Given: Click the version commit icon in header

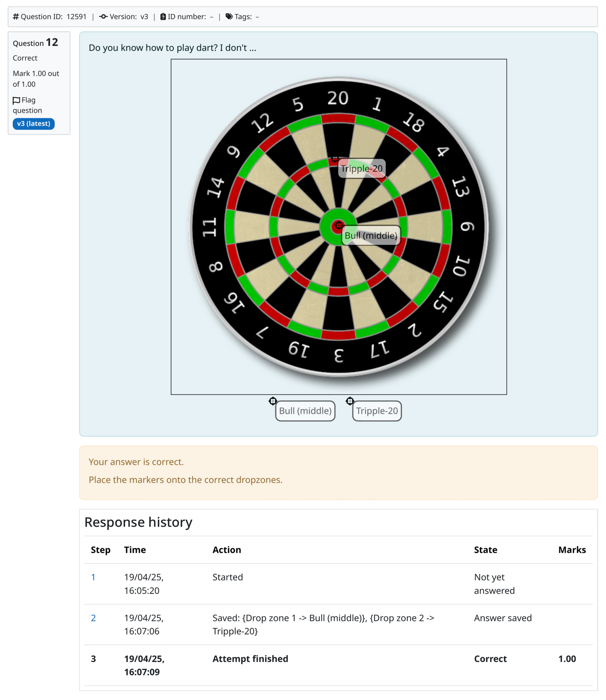Looking at the screenshot, I should point(103,17).
